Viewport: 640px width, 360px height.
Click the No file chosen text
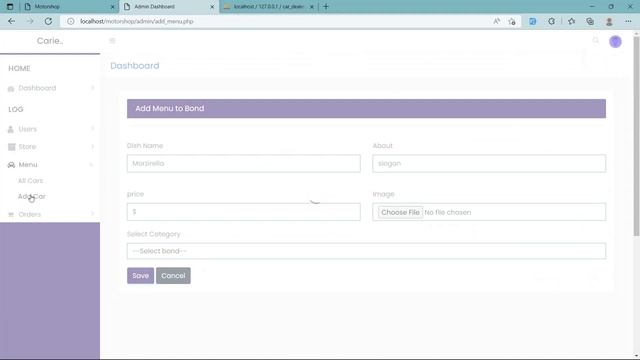point(448,212)
